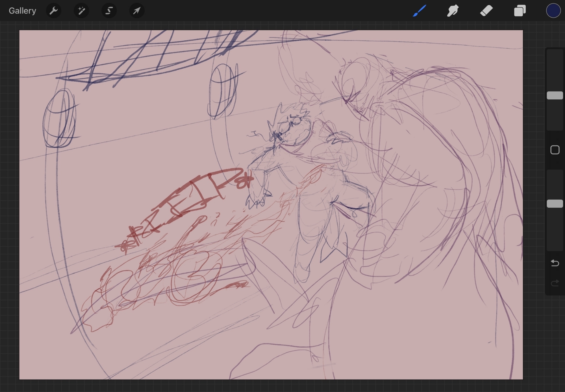The height and width of the screenshot is (392, 565).
Task: Select the Smudge finger tool
Action: 453,11
